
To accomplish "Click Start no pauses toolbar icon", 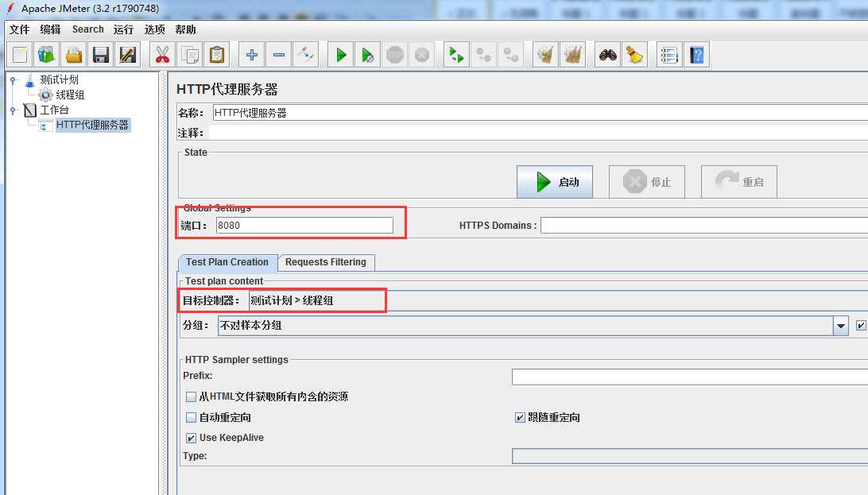I will (367, 55).
